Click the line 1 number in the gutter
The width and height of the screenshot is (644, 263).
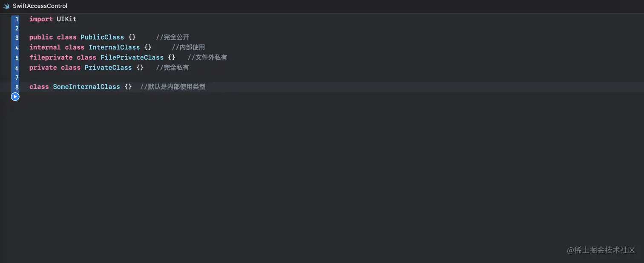point(16,19)
